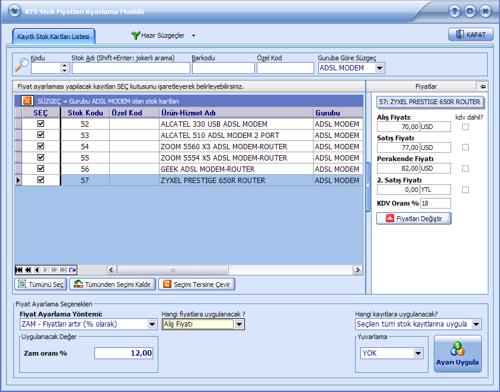Click Seçimi Tersine Çevir button
The height and width of the screenshot is (392, 500).
pyautogui.click(x=197, y=284)
